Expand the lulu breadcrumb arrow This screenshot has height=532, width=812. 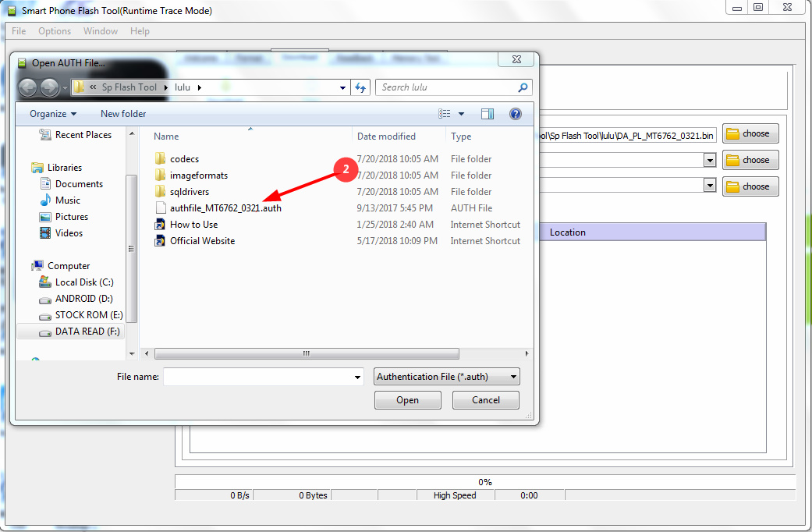coord(200,87)
